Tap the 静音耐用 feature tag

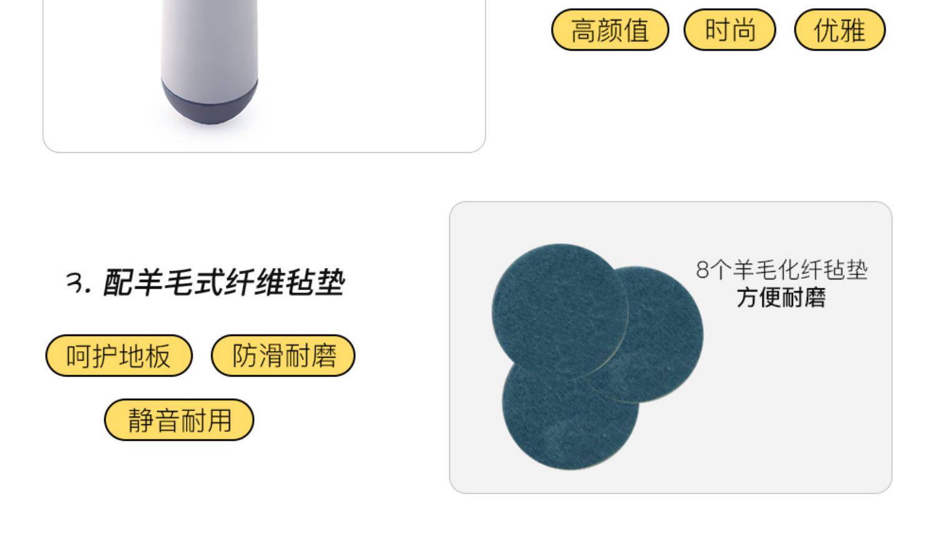tap(179, 420)
